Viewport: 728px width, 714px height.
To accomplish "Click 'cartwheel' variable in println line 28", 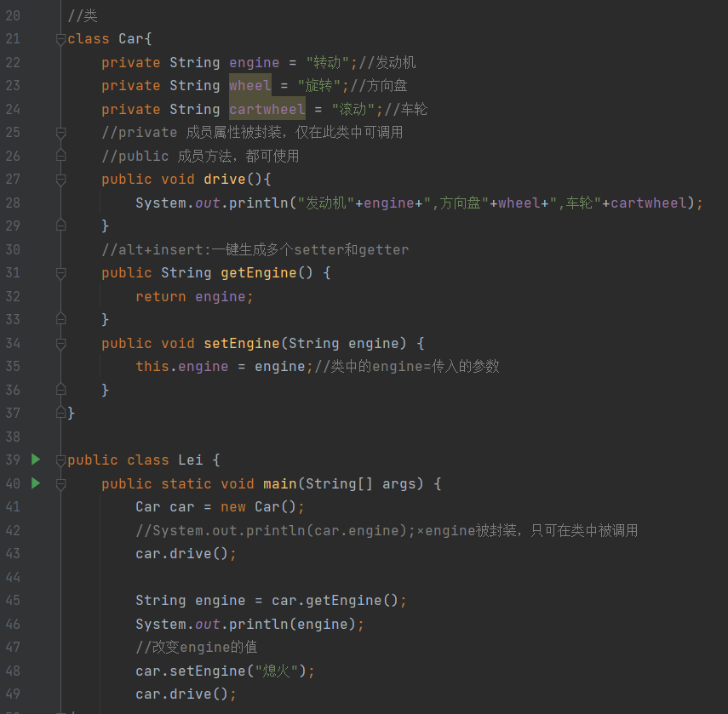I will [648, 203].
